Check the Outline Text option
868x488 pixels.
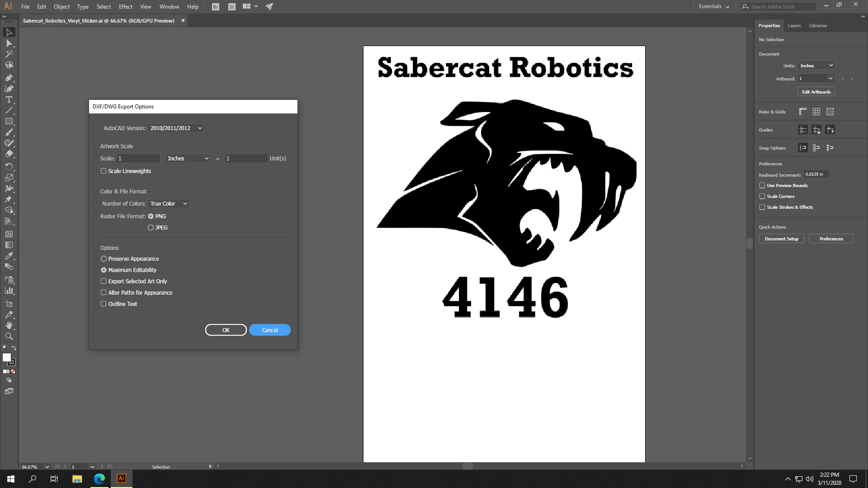click(x=104, y=304)
